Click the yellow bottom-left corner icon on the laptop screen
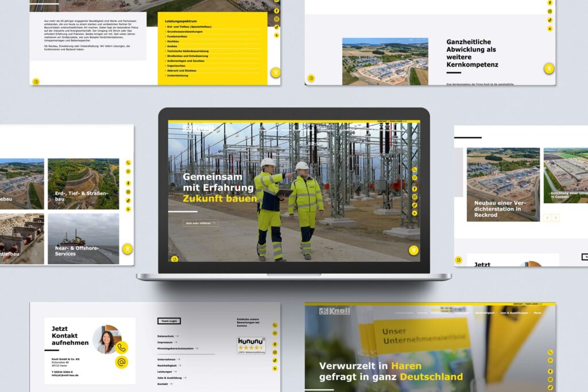Screen dimensions: 588x392 point(175,259)
